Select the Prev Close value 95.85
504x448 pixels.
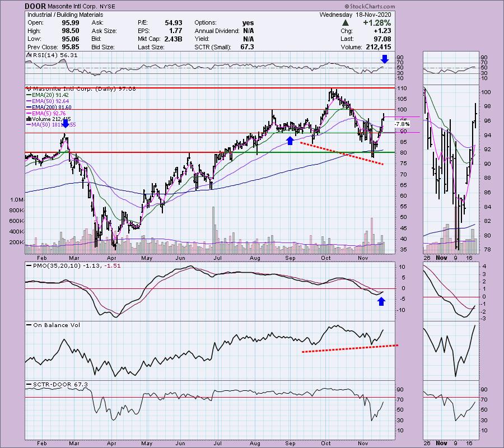[x=71, y=47]
